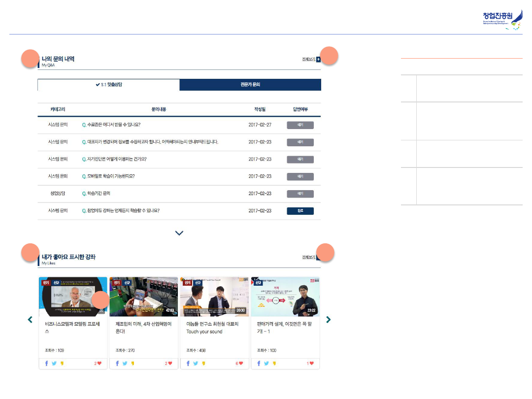This screenshot has width=532, height=399.
Task: Select the 1:1 맞춤상담 tab
Action: 109,85
